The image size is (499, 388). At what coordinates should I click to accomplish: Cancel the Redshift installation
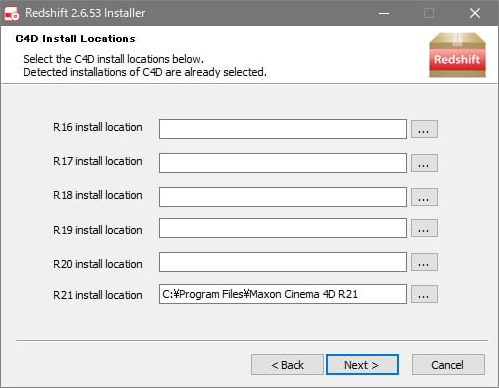[448, 365]
